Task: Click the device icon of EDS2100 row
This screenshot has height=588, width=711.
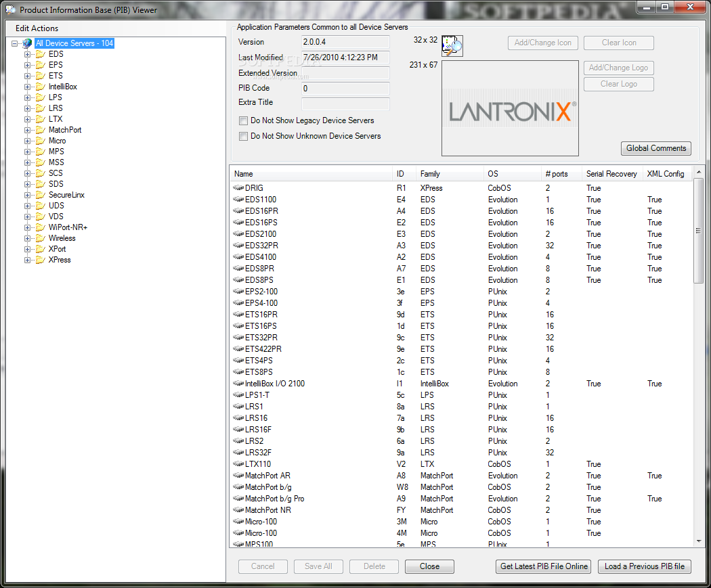Action: [238, 233]
